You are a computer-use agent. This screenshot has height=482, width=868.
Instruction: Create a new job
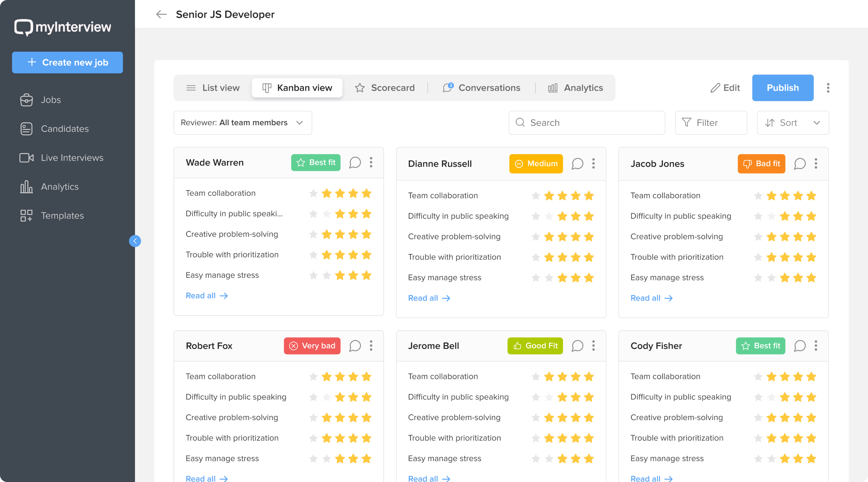(67, 62)
